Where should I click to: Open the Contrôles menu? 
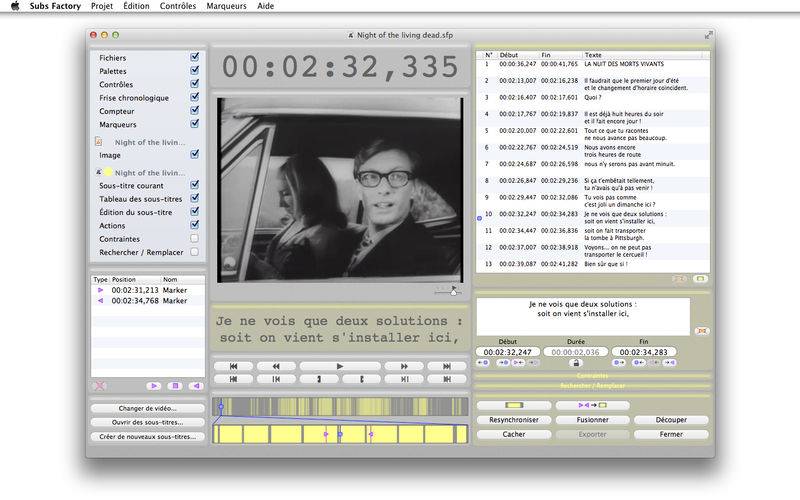pyautogui.click(x=178, y=6)
